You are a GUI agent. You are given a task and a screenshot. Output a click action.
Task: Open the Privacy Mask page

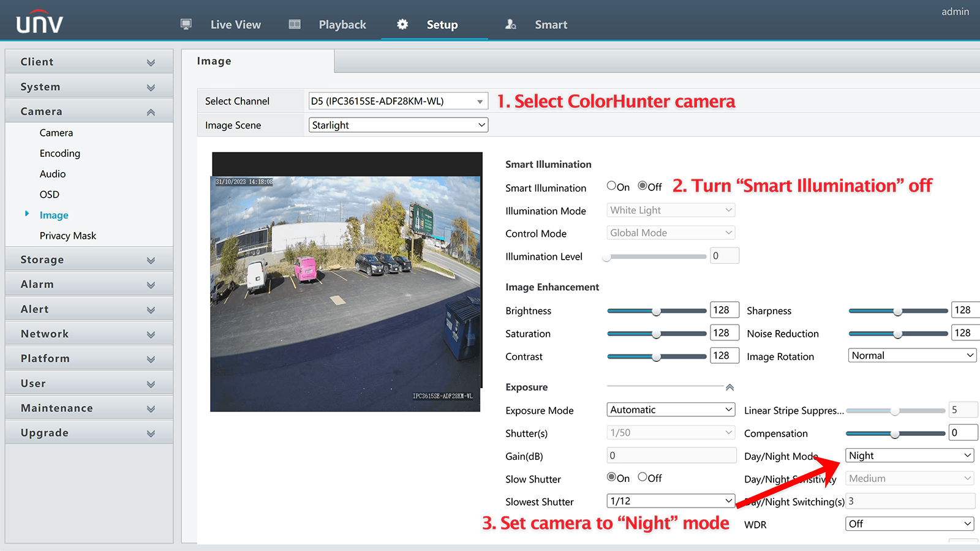(68, 236)
